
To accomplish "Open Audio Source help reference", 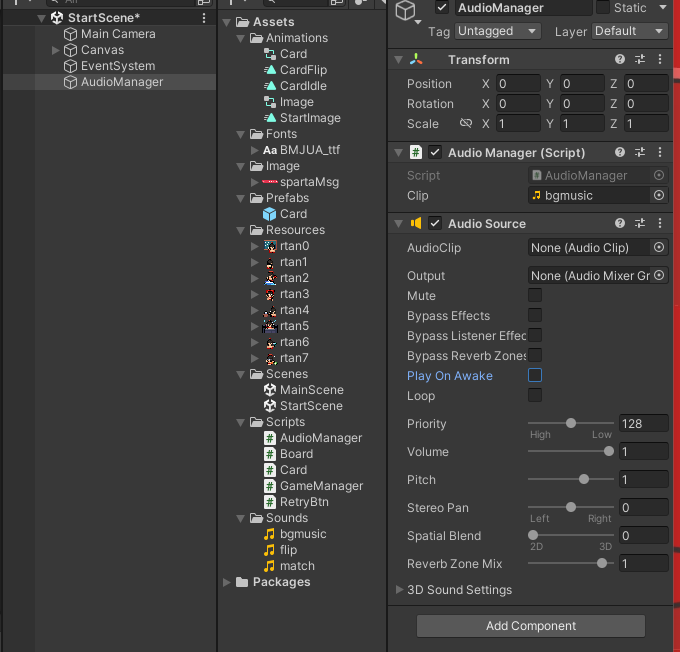I will click(x=620, y=223).
